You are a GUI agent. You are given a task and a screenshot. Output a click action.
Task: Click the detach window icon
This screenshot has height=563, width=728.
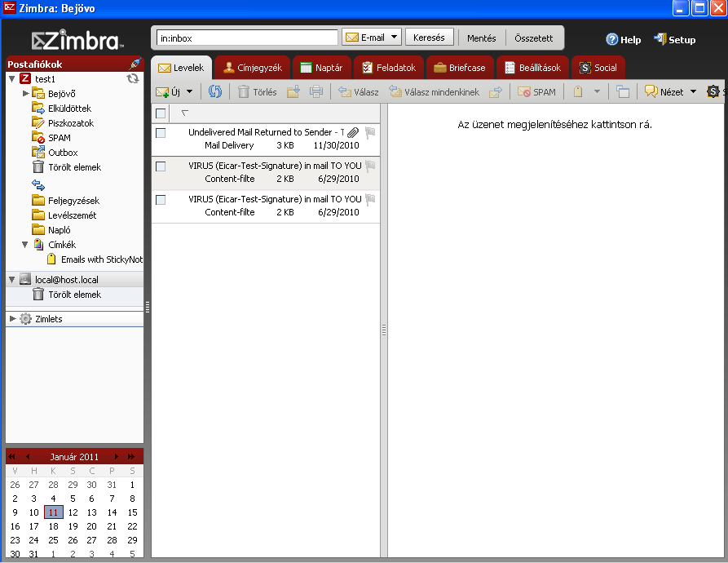pos(623,91)
